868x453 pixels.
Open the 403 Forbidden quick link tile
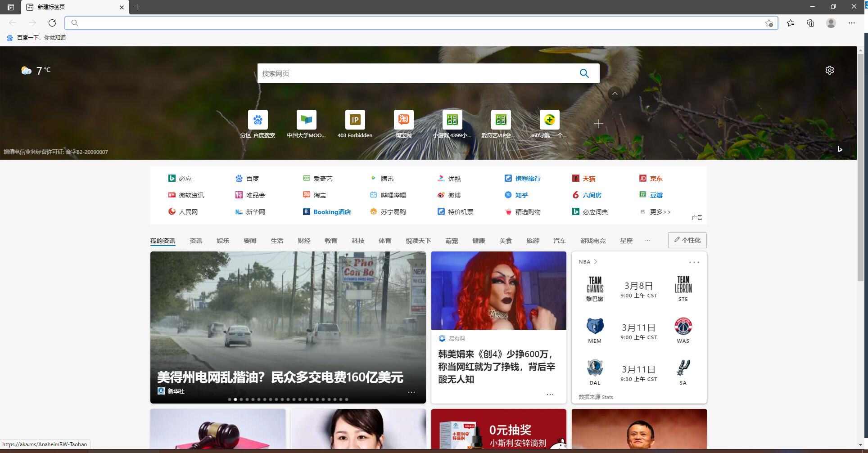coord(355,124)
